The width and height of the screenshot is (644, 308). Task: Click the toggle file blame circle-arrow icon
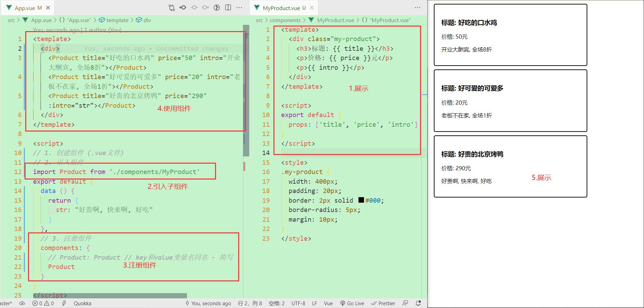[x=183, y=8]
